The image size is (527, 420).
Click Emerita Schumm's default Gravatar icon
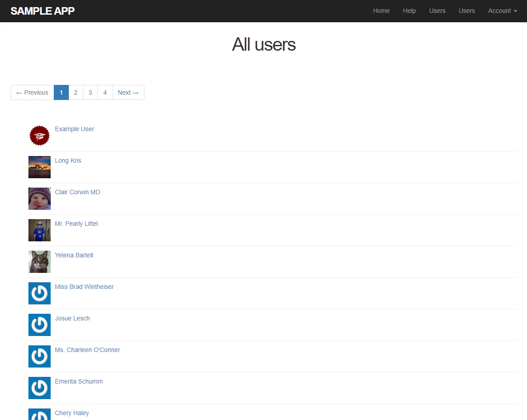tap(39, 388)
